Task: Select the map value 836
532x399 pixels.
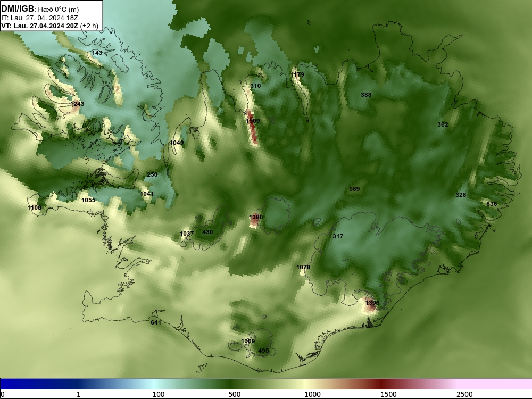Action: point(491,204)
